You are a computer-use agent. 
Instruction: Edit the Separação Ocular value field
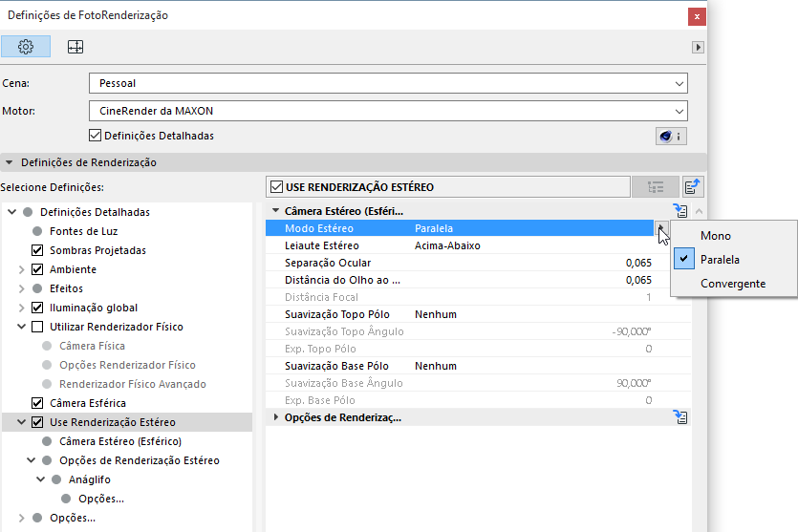pos(638,263)
